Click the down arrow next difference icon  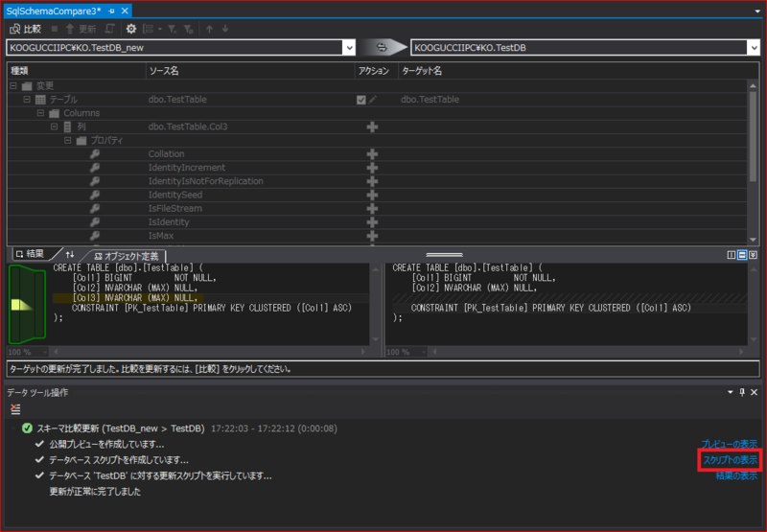point(225,29)
